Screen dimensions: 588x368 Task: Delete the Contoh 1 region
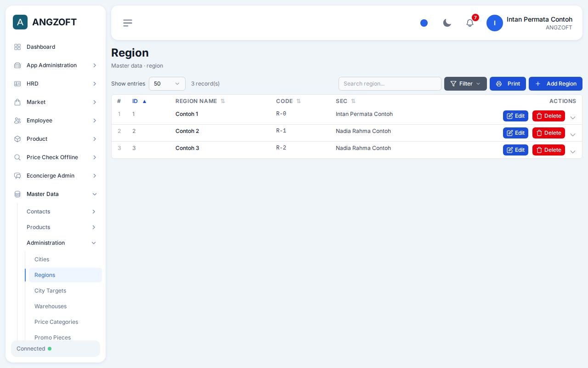tap(548, 116)
